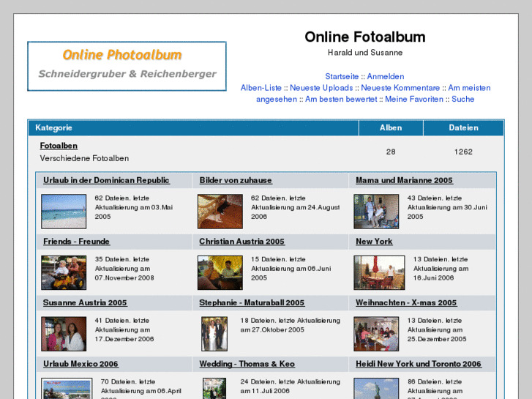The height and width of the screenshot is (399, 532).
Task: Click the text '70 Dateien' under Urlaub Mexico
Action: (x=141, y=389)
